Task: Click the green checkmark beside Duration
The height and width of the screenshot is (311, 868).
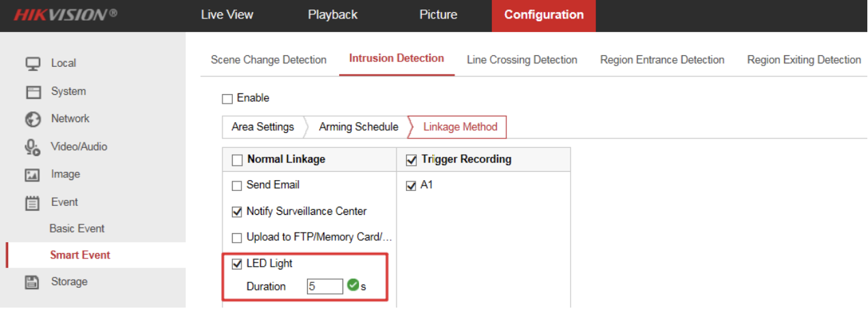Action: pyautogui.click(x=353, y=286)
